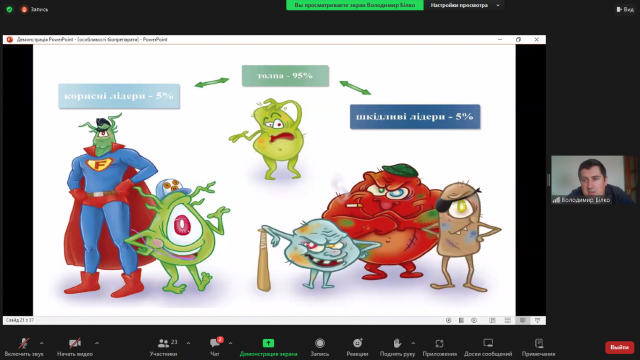Screen dimensions: 640x360
Task: Expand chat options arrow beside Чат
Action: [x=230, y=343]
